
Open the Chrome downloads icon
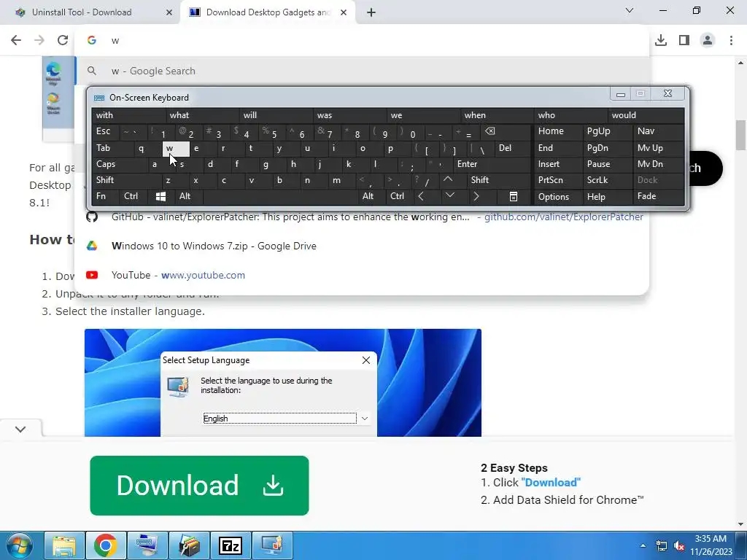pyautogui.click(x=661, y=40)
